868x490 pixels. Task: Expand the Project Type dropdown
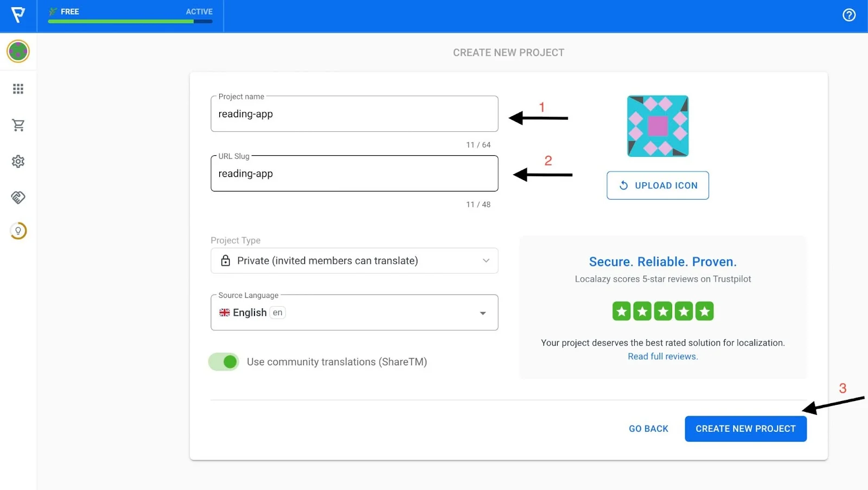click(x=354, y=261)
